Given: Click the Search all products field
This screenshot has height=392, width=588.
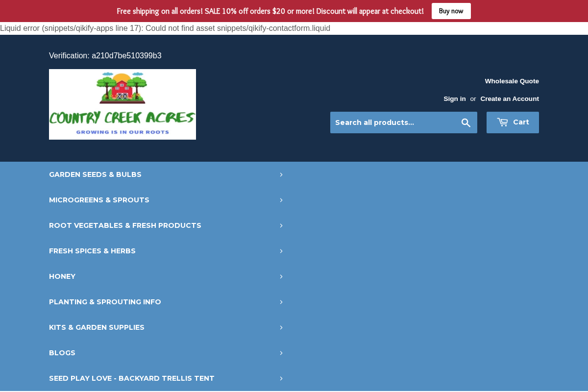Looking at the screenshot, I should [392, 122].
